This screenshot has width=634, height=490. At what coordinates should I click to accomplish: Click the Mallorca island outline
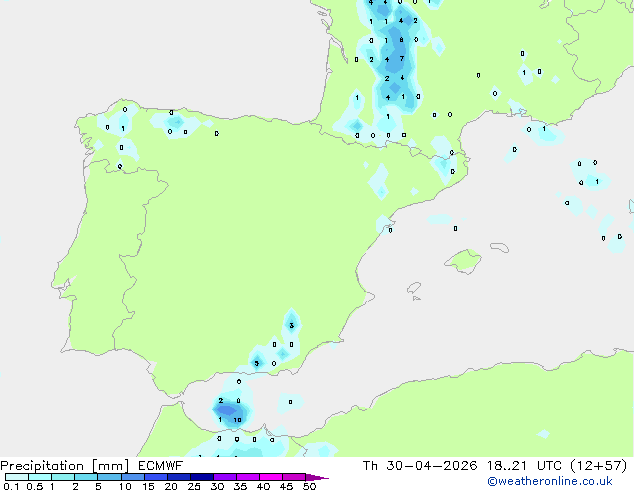(x=463, y=261)
